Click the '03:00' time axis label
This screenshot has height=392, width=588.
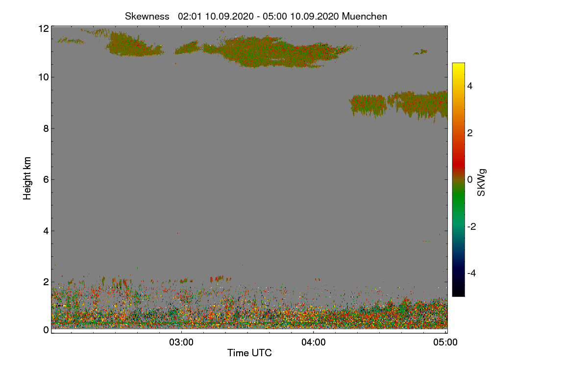(181, 343)
